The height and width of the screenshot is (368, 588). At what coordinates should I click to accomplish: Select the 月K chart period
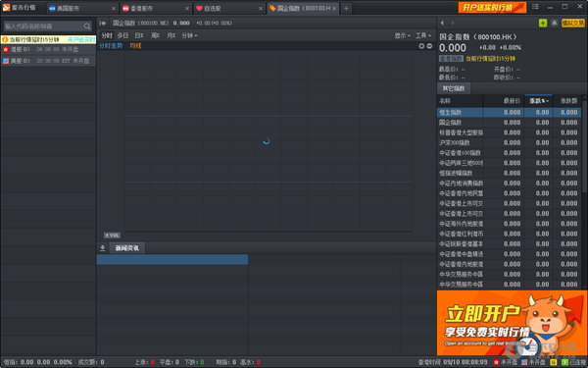(171, 35)
